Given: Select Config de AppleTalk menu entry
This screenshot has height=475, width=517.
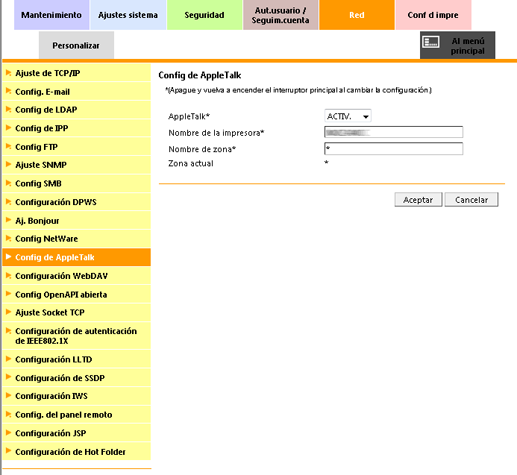Looking at the screenshot, I should coord(76,257).
